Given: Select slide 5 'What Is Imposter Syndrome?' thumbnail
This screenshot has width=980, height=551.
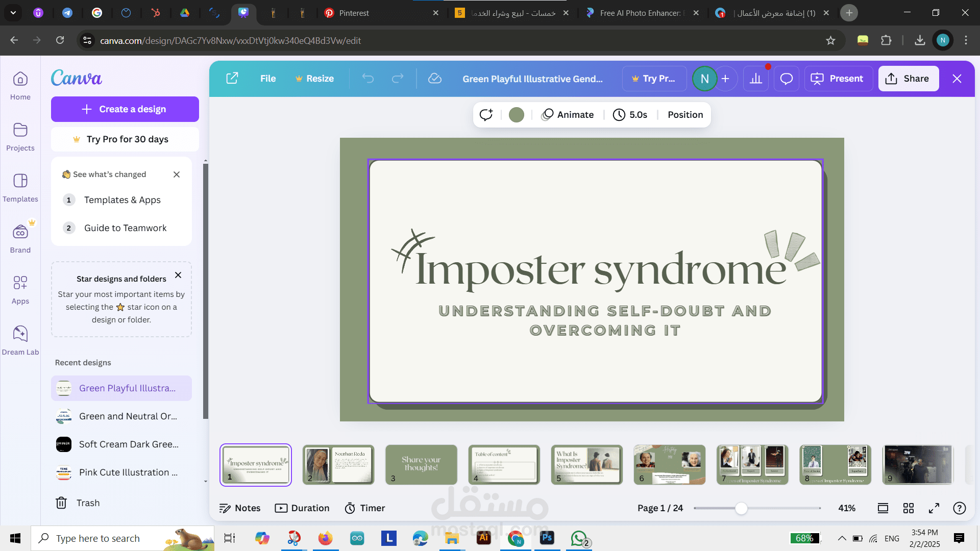Looking at the screenshot, I should (x=586, y=465).
